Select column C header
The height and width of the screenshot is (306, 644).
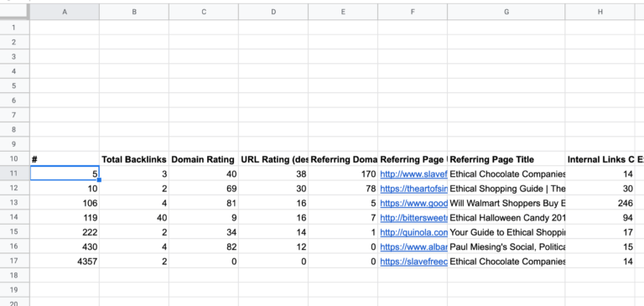204,13
